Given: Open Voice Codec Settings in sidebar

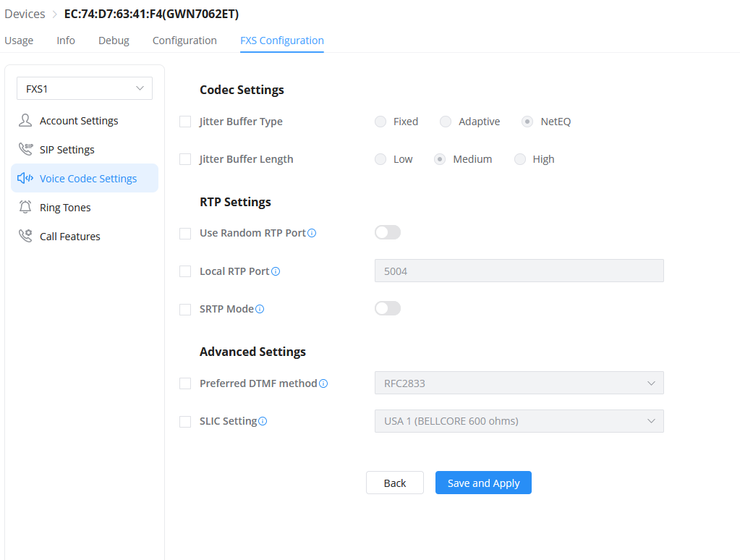Looking at the screenshot, I should click(85, 178).
